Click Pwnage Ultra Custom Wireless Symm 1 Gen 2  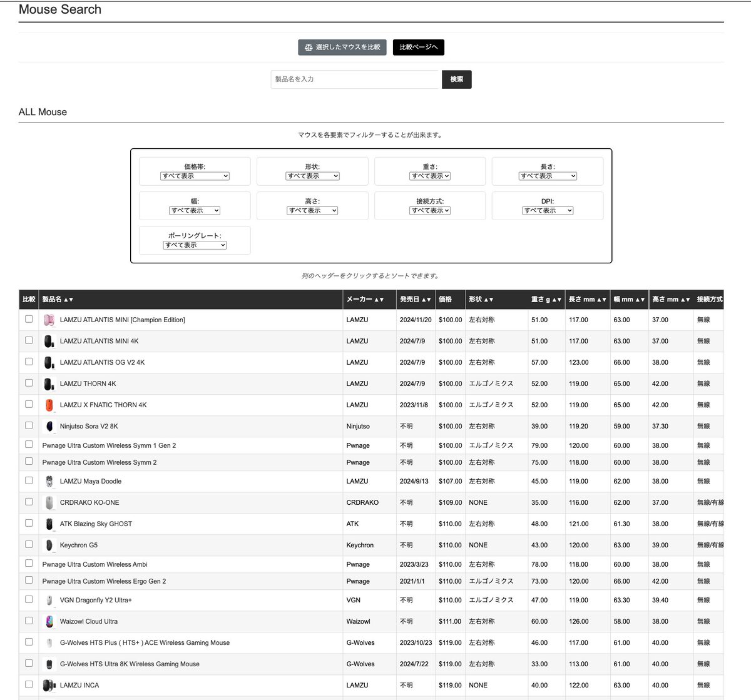[109, 446]
